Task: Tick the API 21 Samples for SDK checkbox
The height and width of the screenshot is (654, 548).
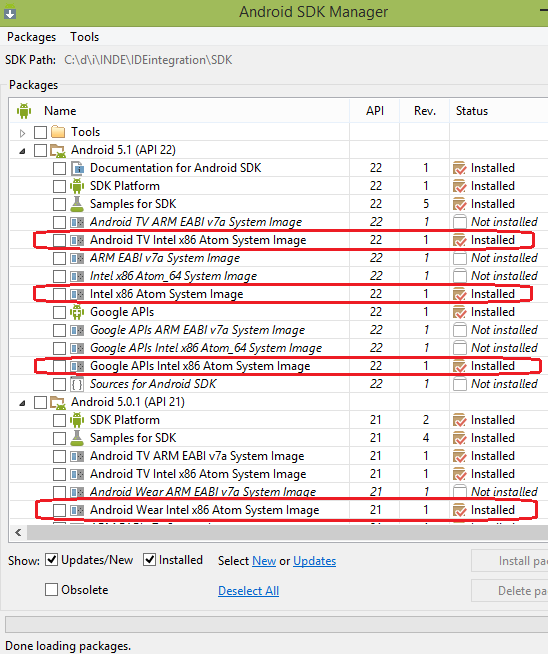Action: click(59, 438)
